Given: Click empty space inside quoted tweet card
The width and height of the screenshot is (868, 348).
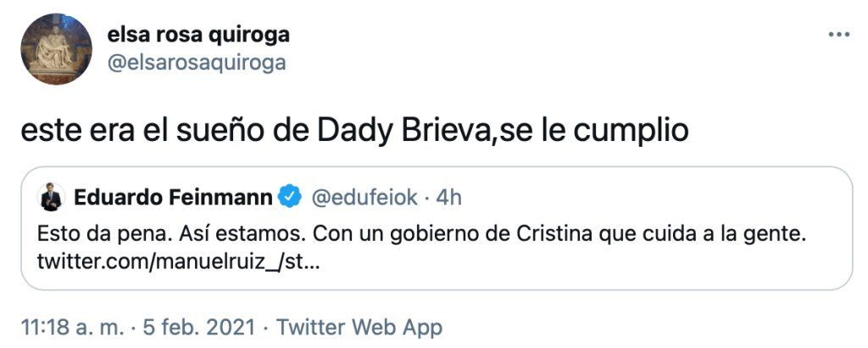Looking at the screenshot, I should tap(593, 267).
